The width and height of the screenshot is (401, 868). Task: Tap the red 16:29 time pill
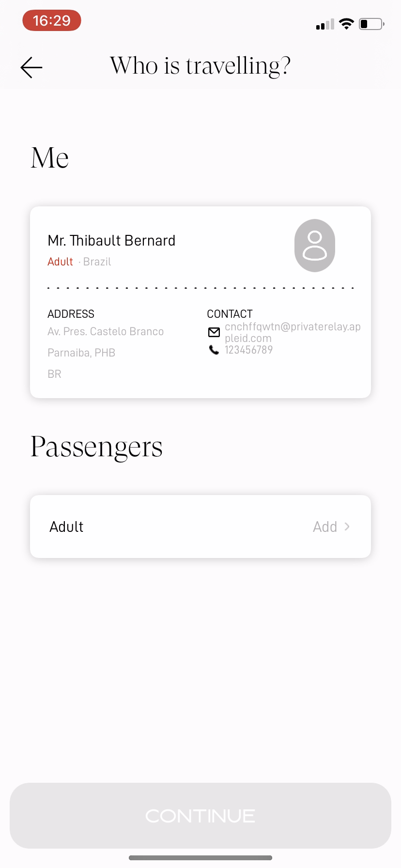pyautogui.click(x=52, y=21)
